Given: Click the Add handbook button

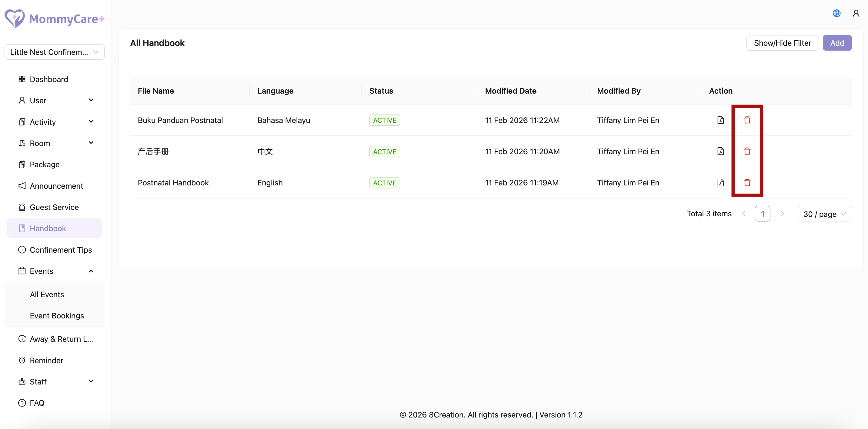Looking at the screenshot, I should (837, 43).
